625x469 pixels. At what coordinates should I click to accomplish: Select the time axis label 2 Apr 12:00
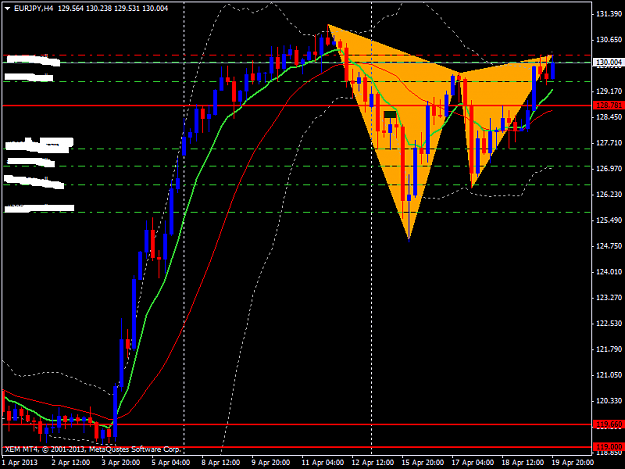[x=71, y=462]
